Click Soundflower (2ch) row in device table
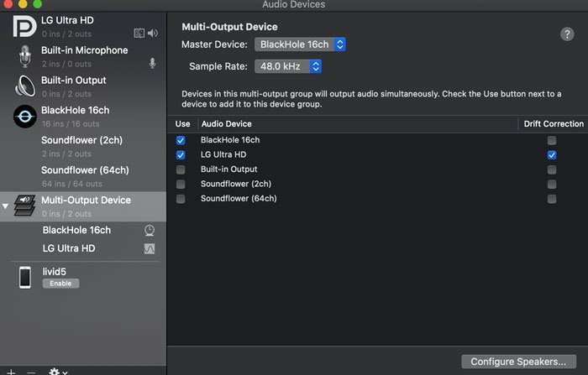The image size is (588, 375). click(377, 184)
